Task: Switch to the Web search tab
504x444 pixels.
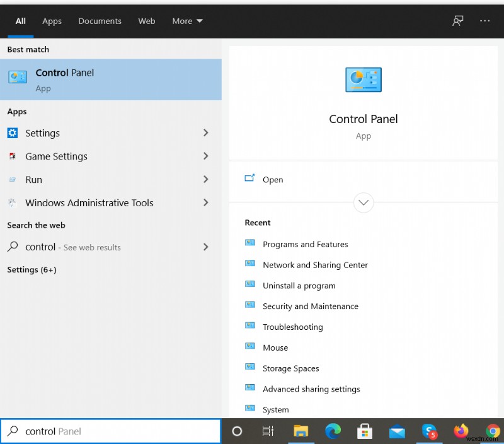Action: (x=147, y=21)
